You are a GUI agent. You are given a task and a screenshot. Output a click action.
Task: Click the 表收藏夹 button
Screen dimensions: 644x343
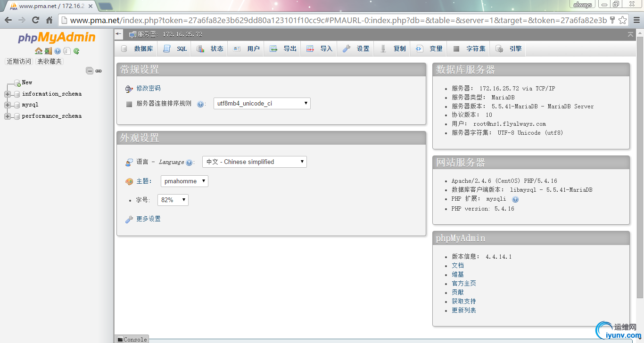50,61
